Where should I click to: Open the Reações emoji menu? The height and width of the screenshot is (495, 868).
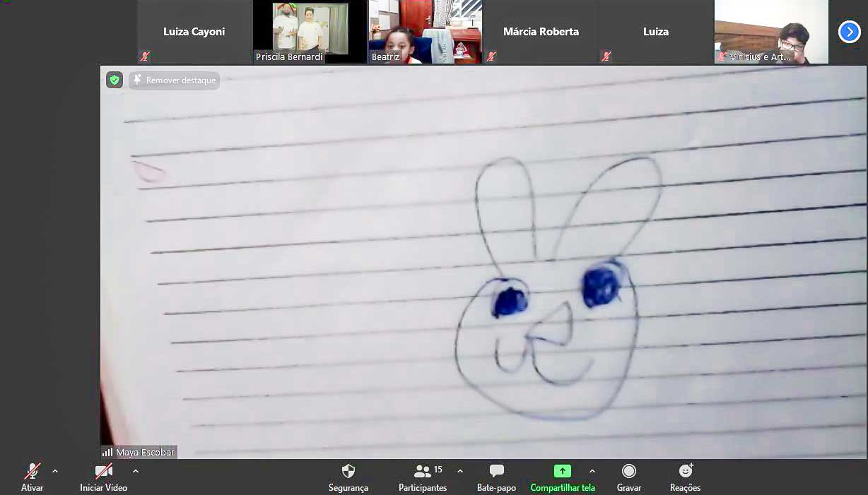click(x=685, y=477)
